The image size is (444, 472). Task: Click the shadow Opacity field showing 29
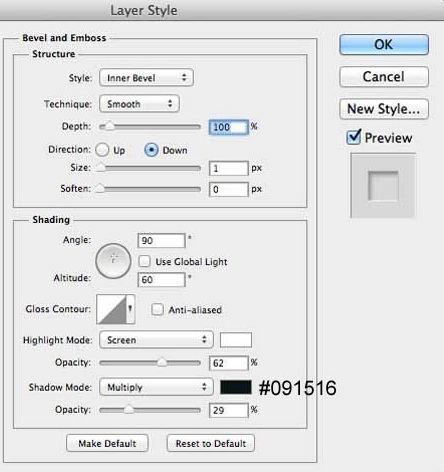(x=229, y=410)
